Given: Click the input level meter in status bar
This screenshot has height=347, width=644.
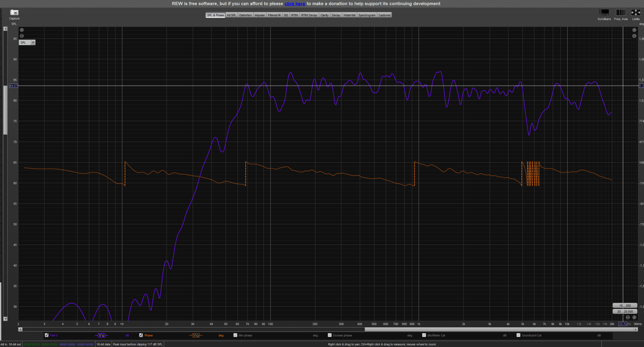Looking at the screenshot, I should pyautogui.click(x=58, y=344).
